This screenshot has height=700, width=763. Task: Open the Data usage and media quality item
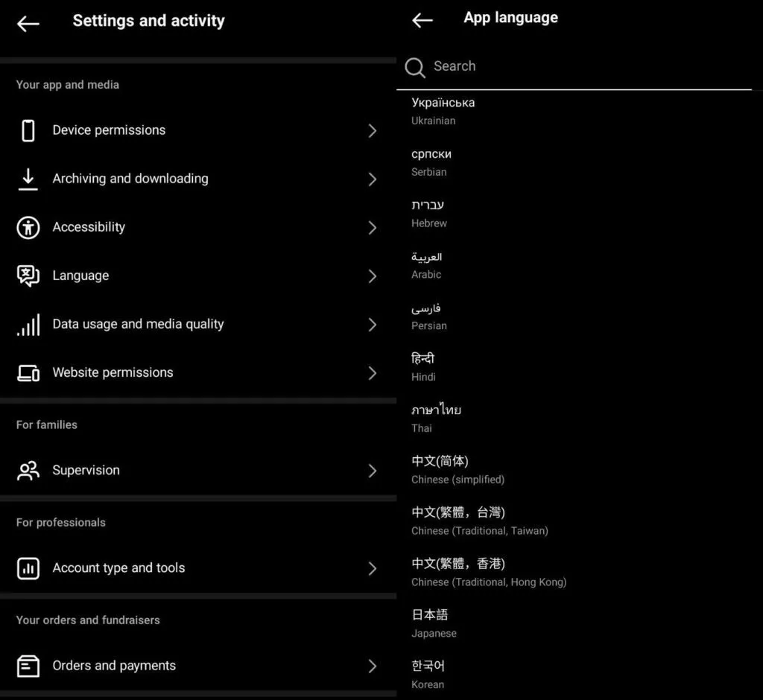tap(138, 324)
